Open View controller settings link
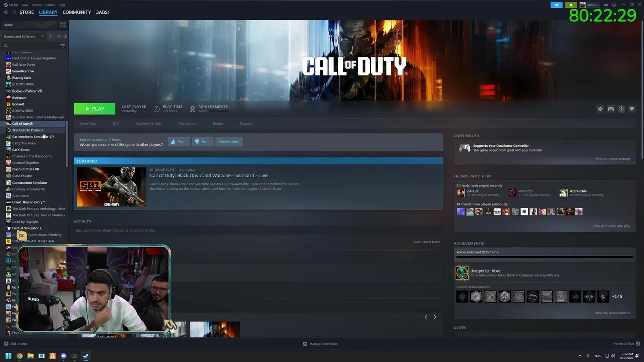Image resolution: width=644 pixels, height=362 pixels. (x=612, y=159)
